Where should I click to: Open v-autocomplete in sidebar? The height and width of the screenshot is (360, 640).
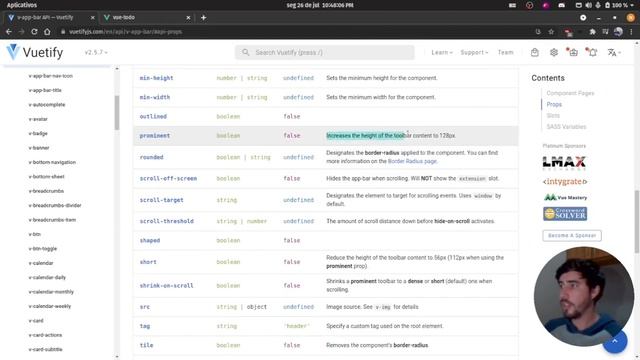(x=47, y=104)
